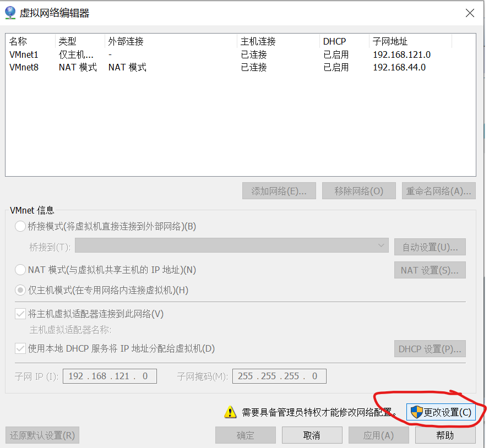The width and height of the screenshot is (489, 448).
Task: Click the 类型 column header
Action: click(x=80, y=41)
